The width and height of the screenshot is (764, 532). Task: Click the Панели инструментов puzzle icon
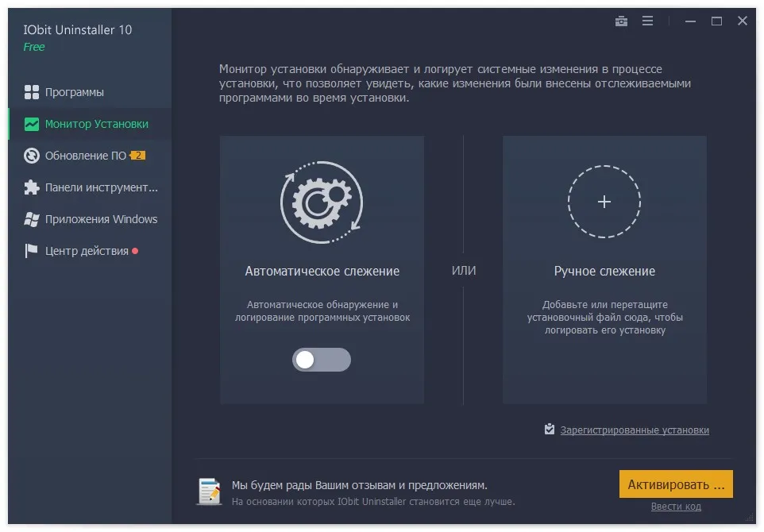[32, 187]
